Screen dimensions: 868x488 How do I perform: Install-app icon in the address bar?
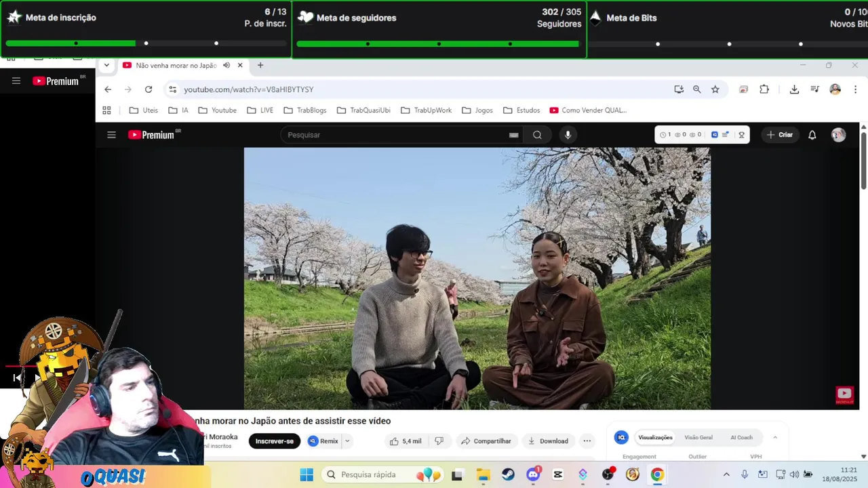pos(679,89)
